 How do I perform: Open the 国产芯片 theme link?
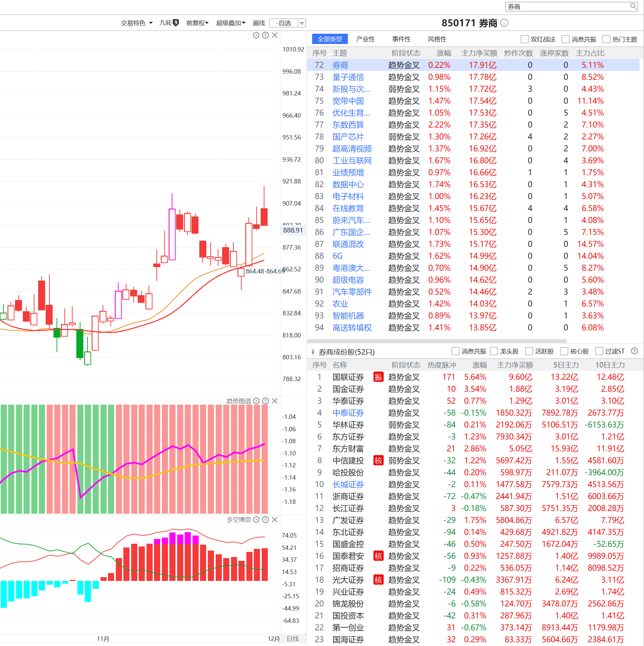(x=348, y=137)
